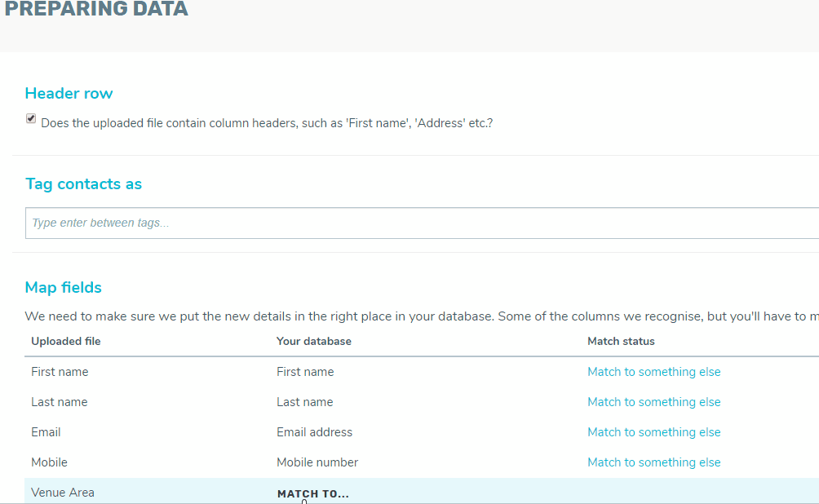Image resolution: width=819 pixels, height=504 pixels.
Task: Click the 'PREPARING DATA' page title
Action: (96, 9)
